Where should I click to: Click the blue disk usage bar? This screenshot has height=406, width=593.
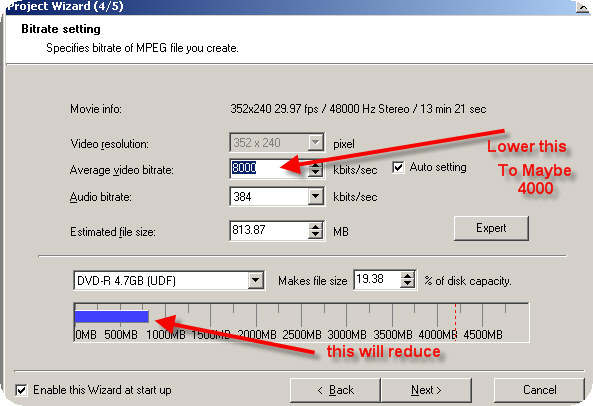coord(112,316)
